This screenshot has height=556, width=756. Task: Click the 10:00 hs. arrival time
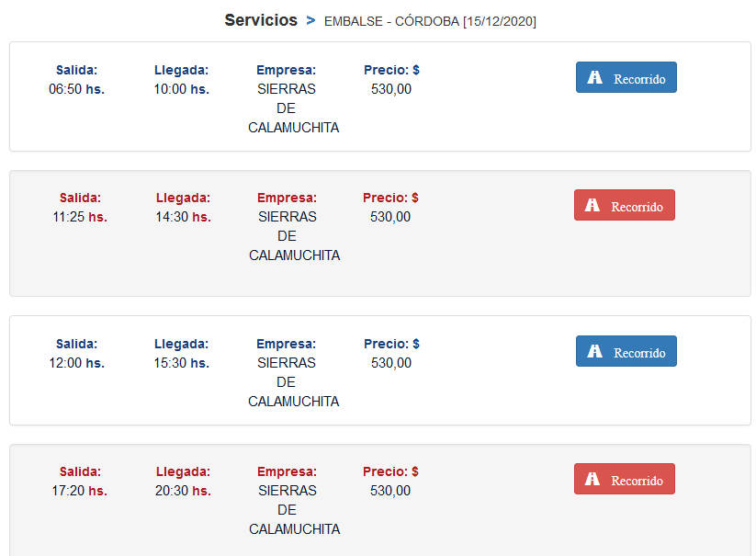[181, 89]
